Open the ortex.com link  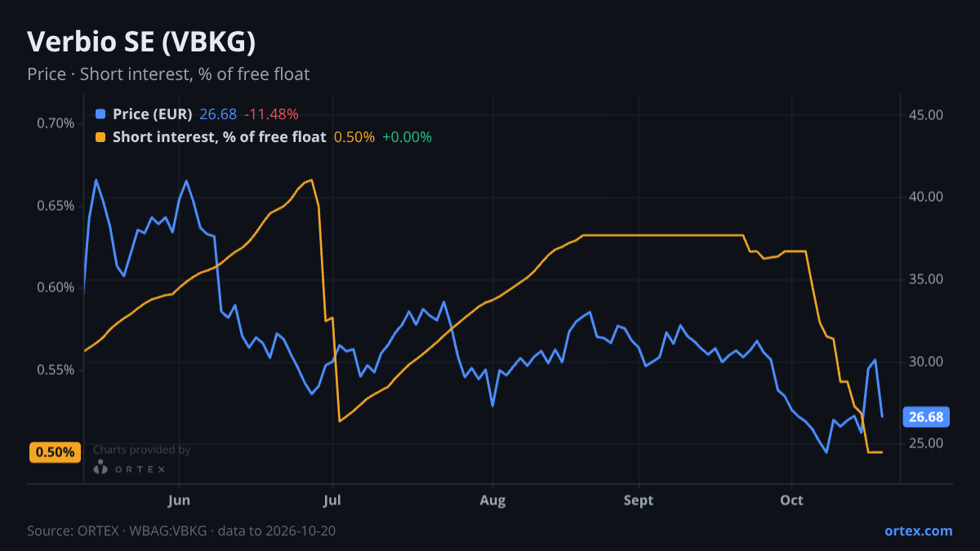coord(918,531)
